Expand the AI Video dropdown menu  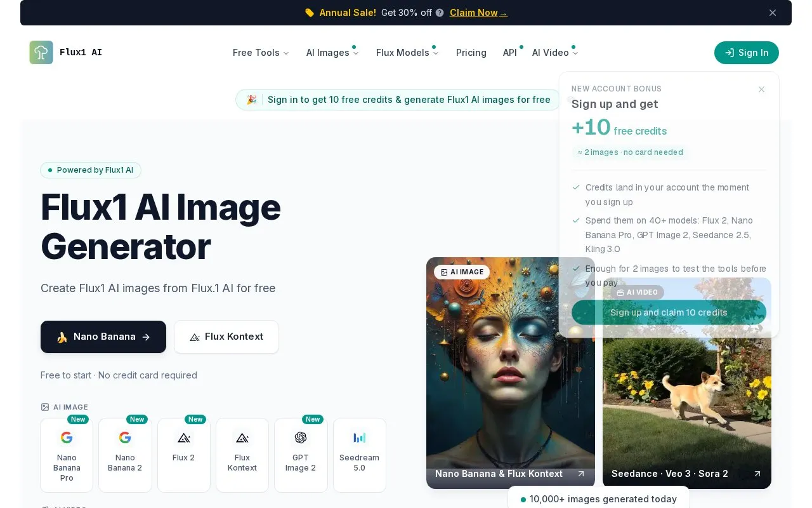click(555, 53)
